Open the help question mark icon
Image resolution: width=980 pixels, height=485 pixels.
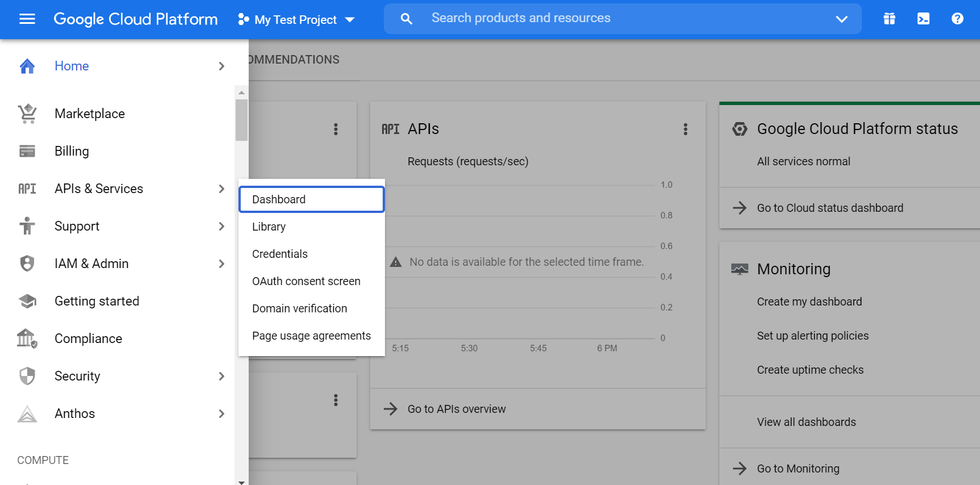(x=957, y=19)
